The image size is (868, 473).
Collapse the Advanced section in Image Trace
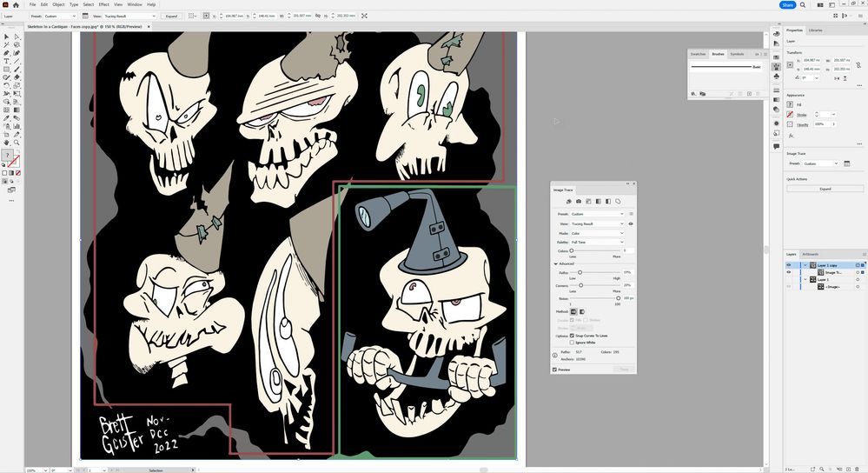pyautogui.click(x=556, y=263)
